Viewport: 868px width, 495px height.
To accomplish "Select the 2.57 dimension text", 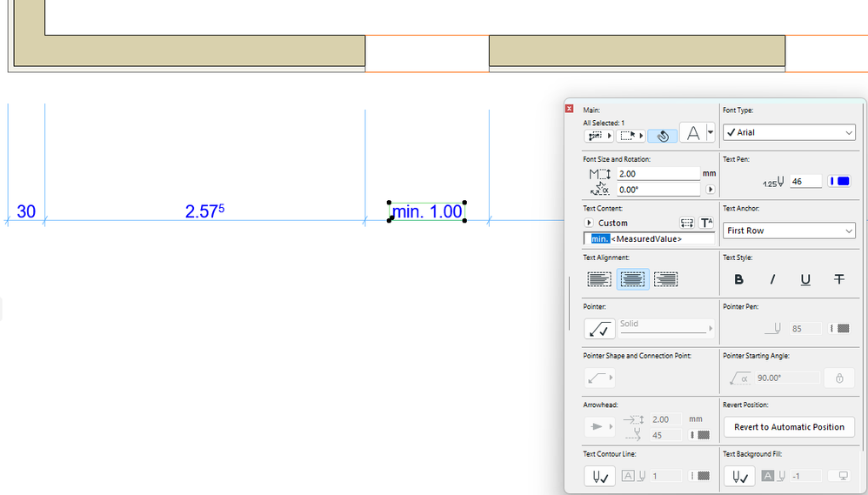I will [x=204, y=211].
